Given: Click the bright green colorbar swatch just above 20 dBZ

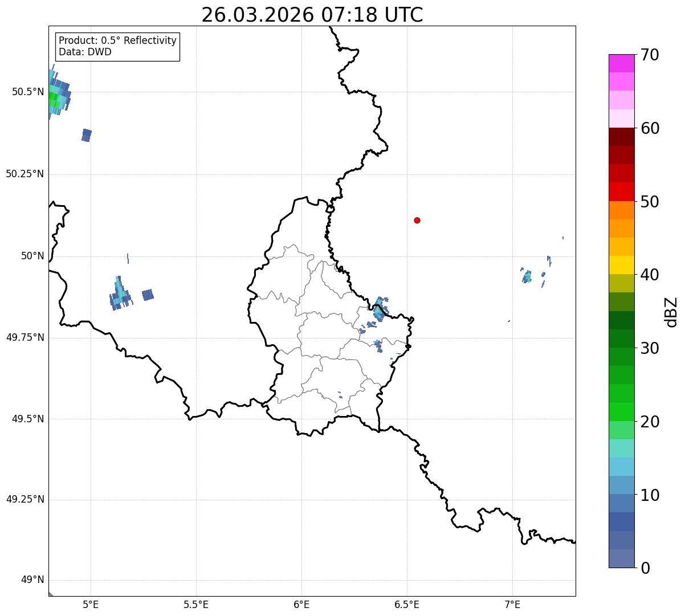Looking at the screenshot, I should (621, 412).
